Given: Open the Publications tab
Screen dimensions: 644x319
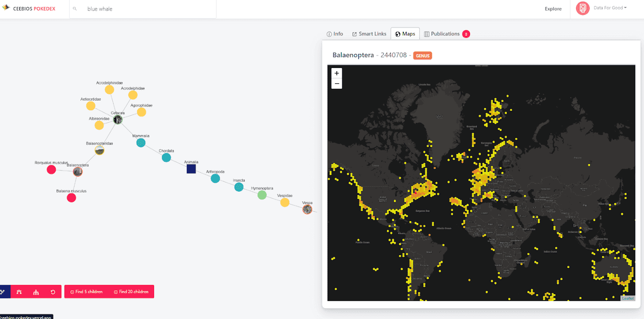Looking at the screenshot, I should point(445,34).
